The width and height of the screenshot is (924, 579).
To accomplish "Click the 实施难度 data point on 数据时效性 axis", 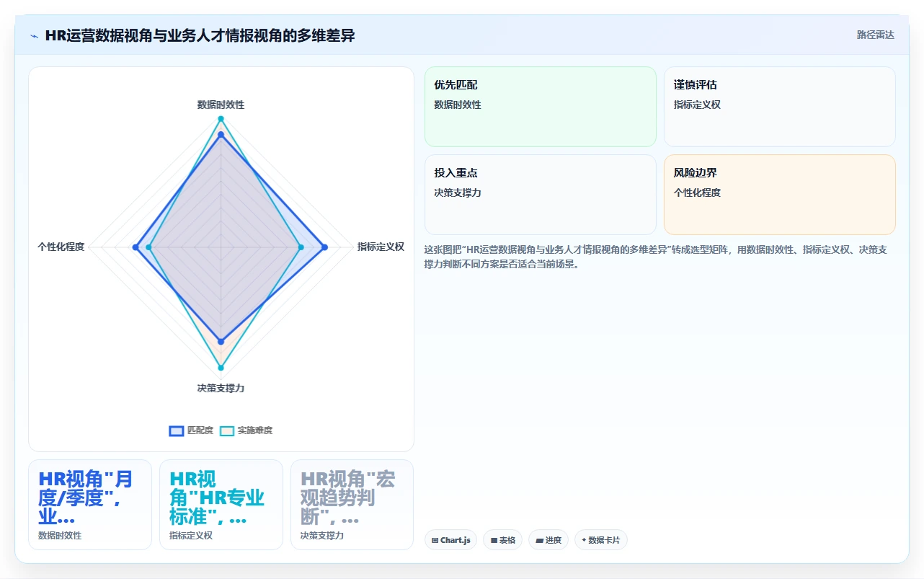I will [x=221, y=118].
